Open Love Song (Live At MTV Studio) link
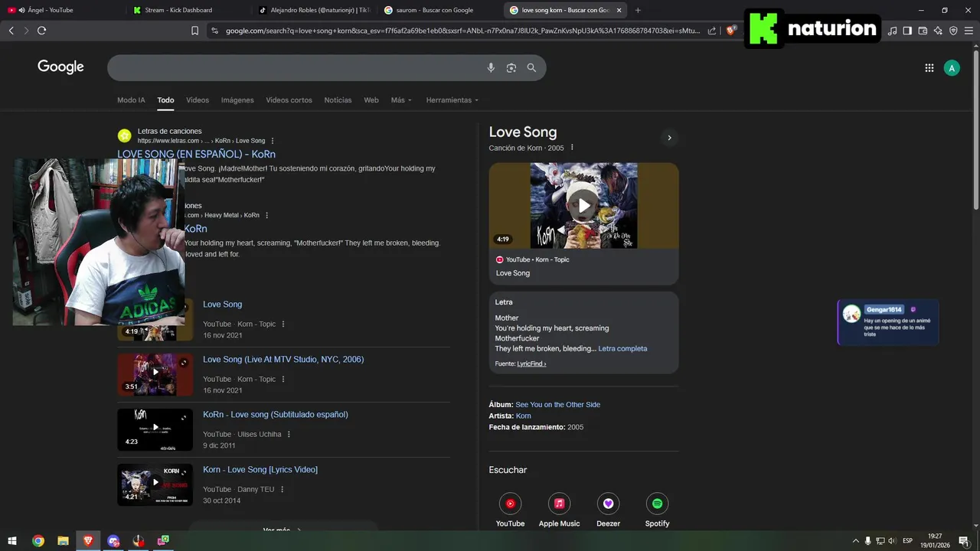The height and width of the screenshot is (551, 980). (283, 359)
